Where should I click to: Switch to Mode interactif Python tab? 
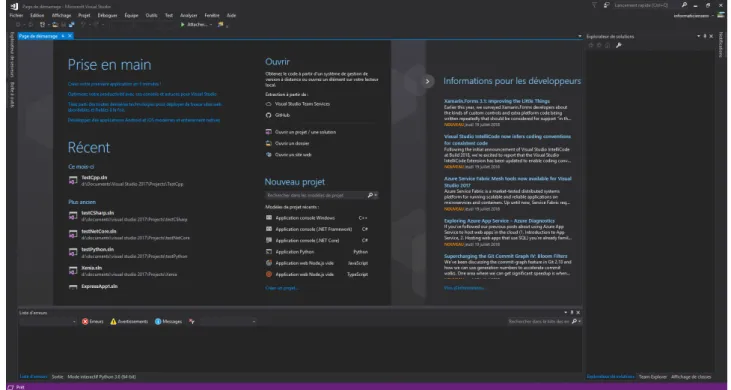pos(102,377)
